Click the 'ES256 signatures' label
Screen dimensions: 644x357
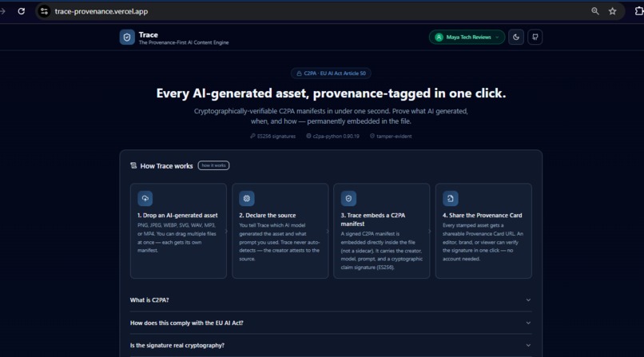[x=276, y=137]
